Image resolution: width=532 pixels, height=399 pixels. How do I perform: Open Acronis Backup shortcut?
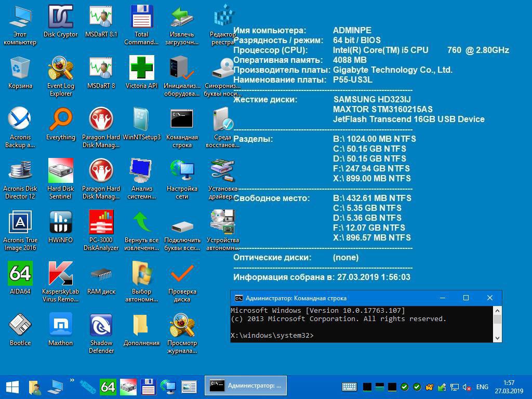click(x=20, y=127)
